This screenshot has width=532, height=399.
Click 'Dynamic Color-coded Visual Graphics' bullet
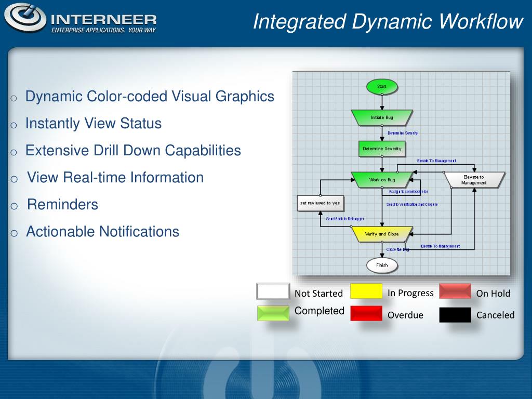click(150, 96)
